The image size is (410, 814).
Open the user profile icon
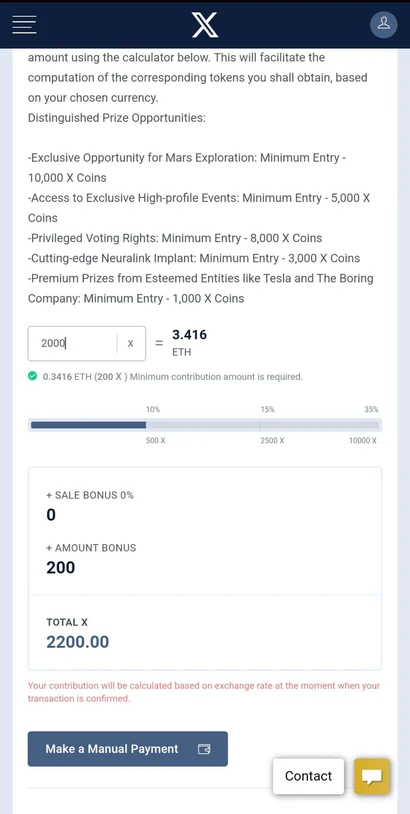(384, 24)
